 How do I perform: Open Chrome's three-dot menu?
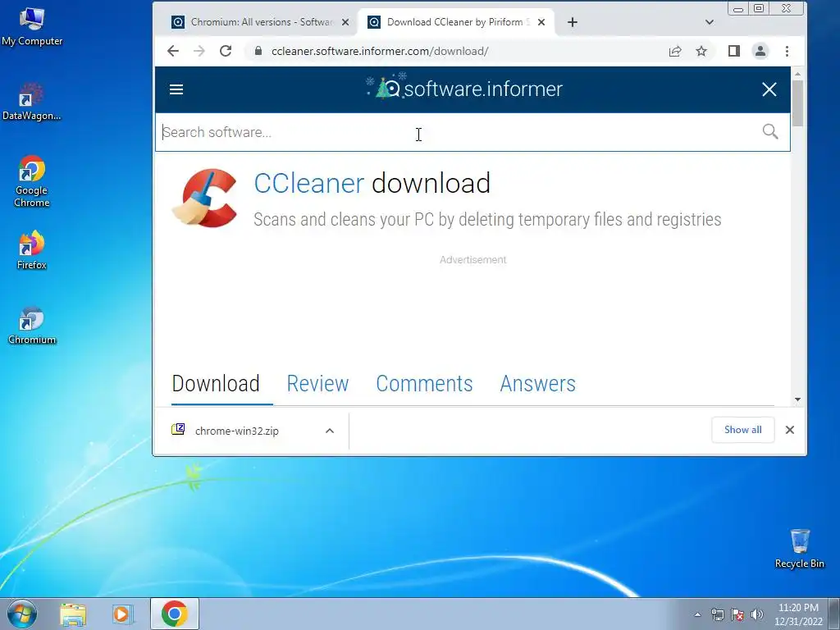click(x=787, y=51)
